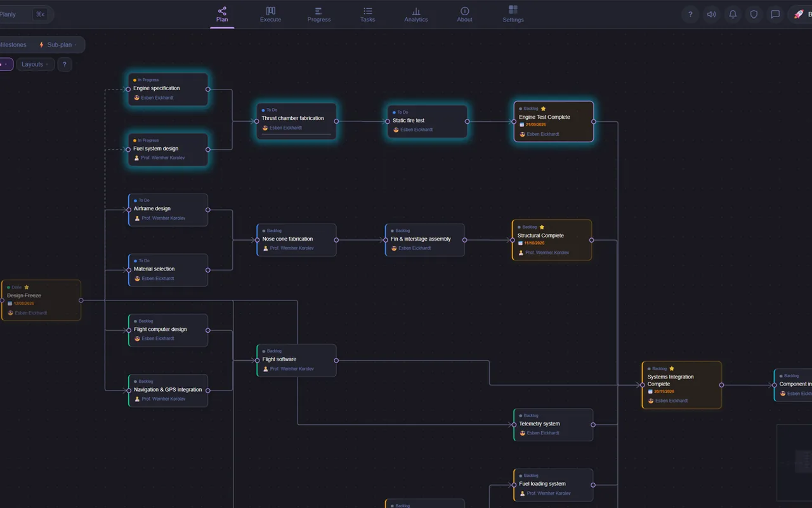Screen dimensions: 812x508
Task: Click the output connector of Flight software node
Action: pyautogui.click(x=336, y=361)
